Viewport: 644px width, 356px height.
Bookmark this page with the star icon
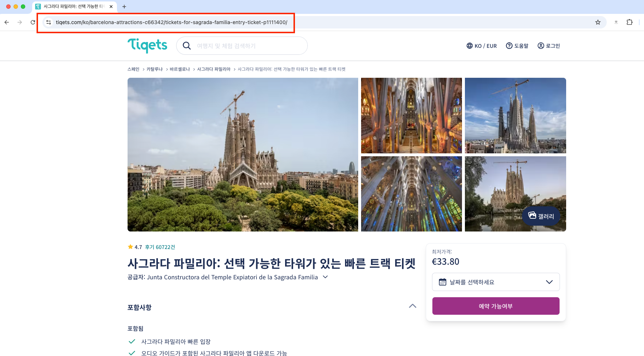click(598, 22)
